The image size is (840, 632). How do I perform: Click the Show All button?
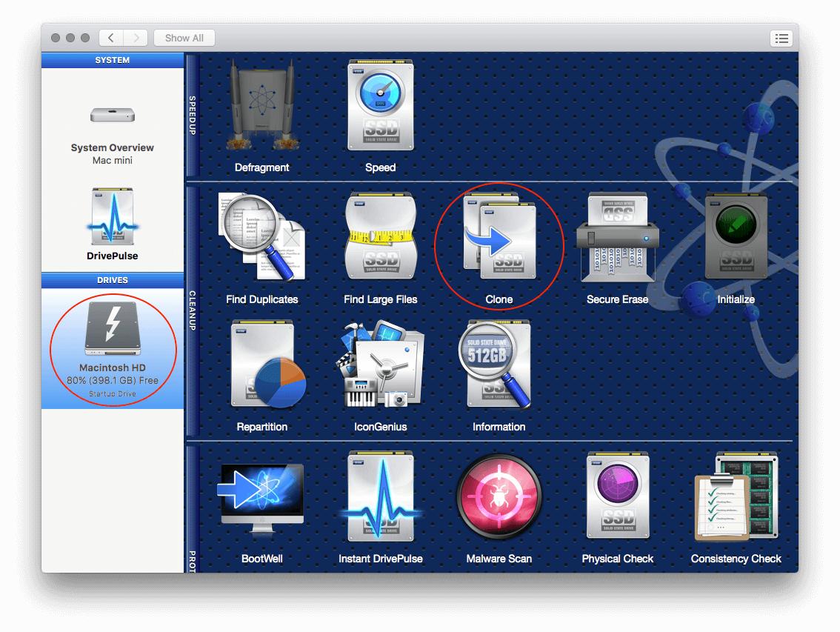click(184, 38)
